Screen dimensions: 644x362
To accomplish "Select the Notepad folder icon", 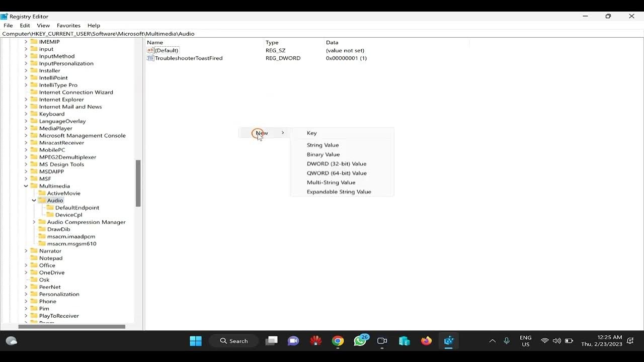I will [34, 258].
